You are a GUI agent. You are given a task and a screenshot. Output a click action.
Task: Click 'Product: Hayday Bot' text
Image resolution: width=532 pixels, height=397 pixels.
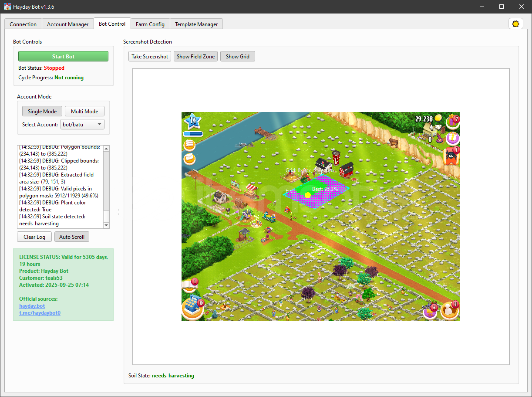click(x=44, y=271)
